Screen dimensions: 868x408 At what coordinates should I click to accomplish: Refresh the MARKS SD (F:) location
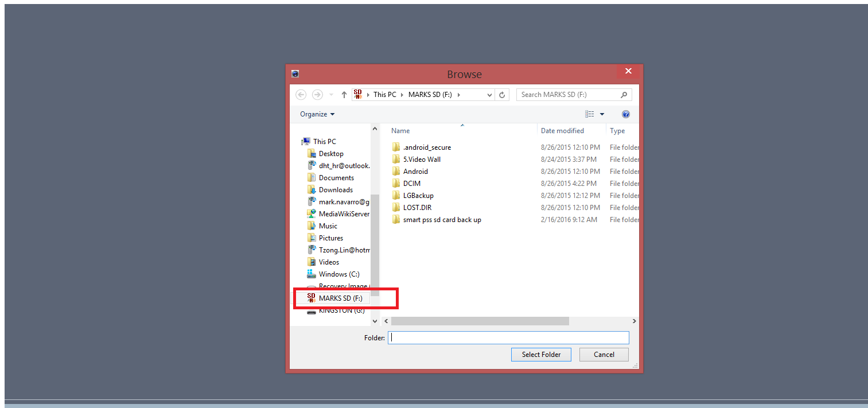[503, 95]
